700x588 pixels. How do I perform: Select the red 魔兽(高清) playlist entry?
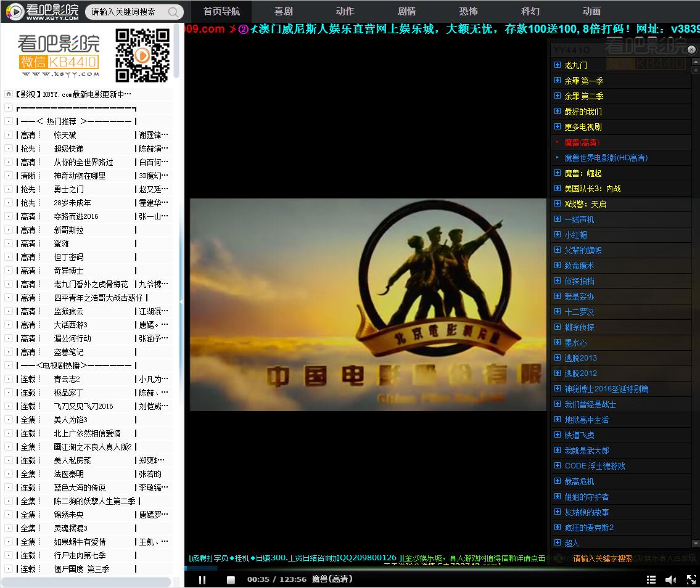point(582,142)
